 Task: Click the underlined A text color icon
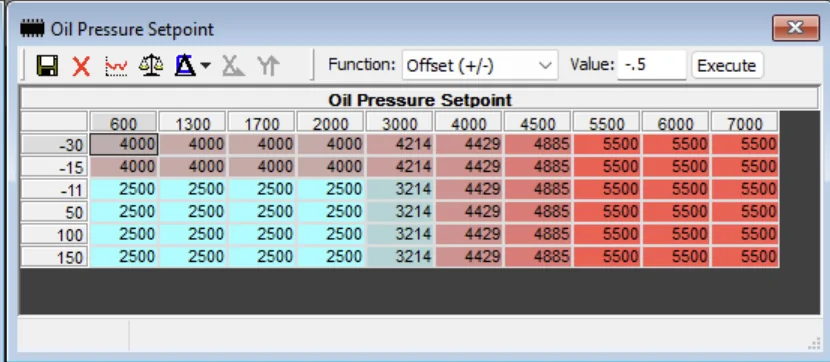coord(186,66)
